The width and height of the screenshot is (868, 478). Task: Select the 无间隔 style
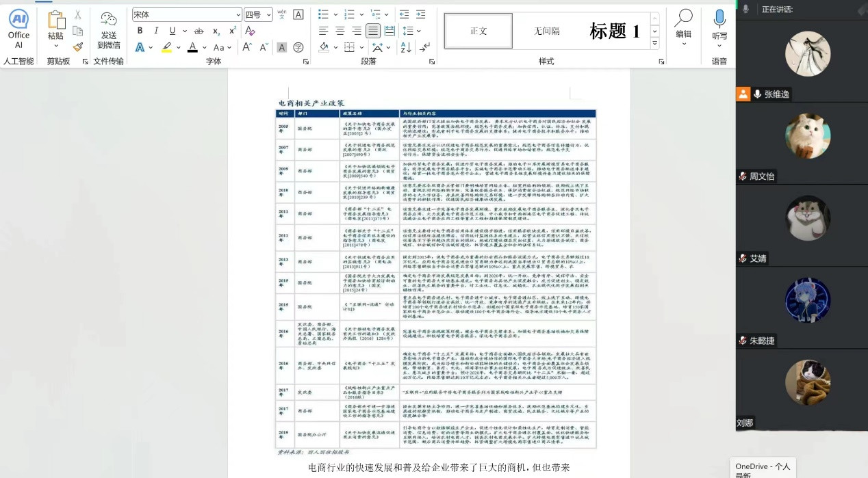click(546, 31)
